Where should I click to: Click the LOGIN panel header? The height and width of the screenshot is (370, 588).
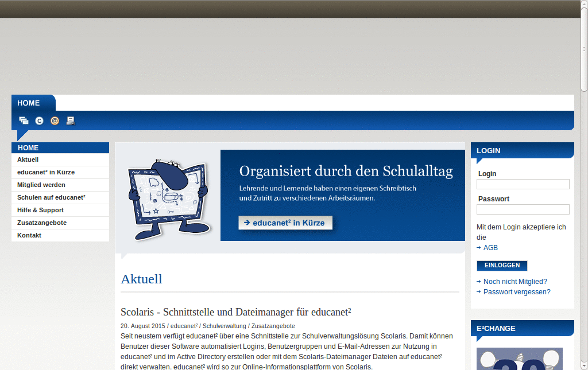(523, 150)
